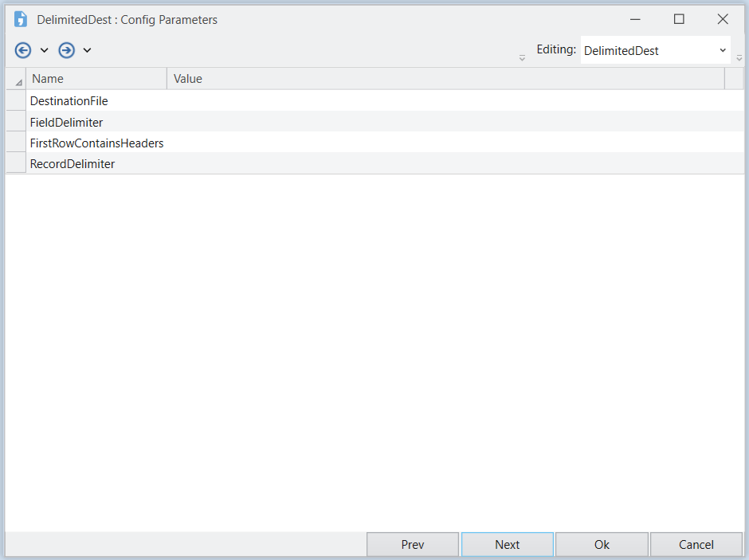Click the forward navigation arrow icon
This screenshot has height=560, width=749.
click(66, 50)
